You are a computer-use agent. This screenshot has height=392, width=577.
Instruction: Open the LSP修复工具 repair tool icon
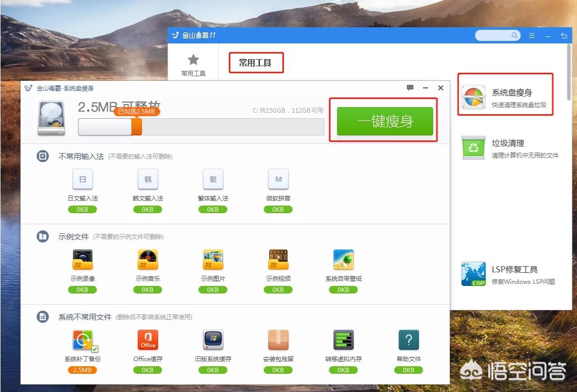473,273
